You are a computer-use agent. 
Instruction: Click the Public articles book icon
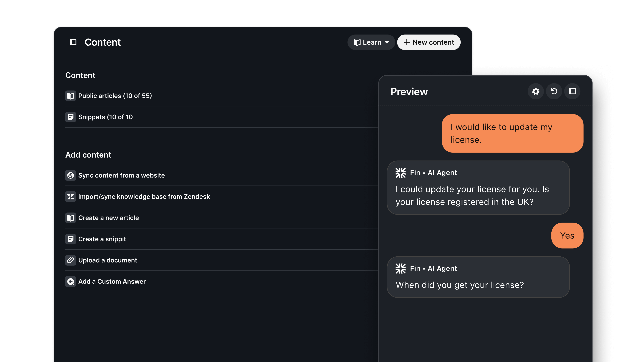tap(70, 96)
